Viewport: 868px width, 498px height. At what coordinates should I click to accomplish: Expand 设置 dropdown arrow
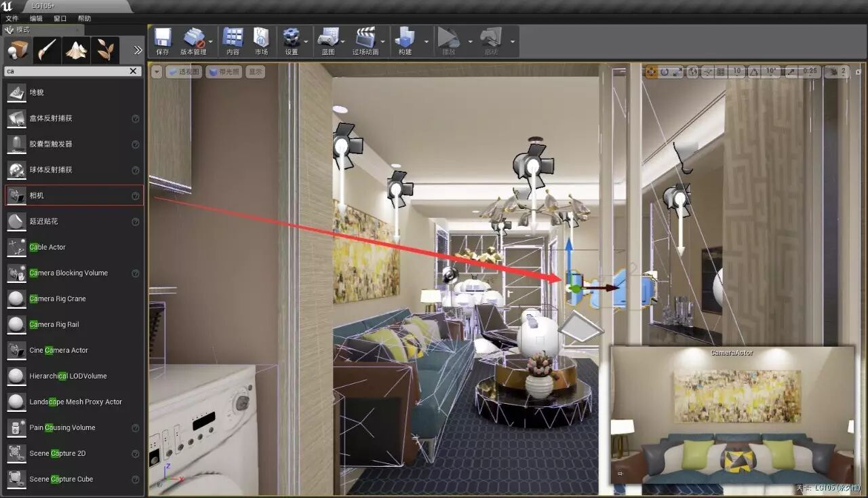(x=307, y=41)
